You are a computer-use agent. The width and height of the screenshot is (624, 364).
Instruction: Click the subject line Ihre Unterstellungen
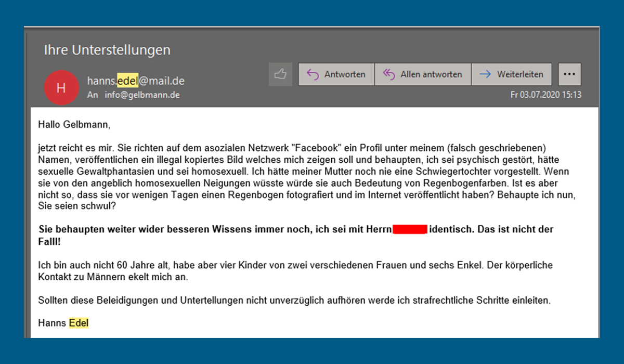107,50
